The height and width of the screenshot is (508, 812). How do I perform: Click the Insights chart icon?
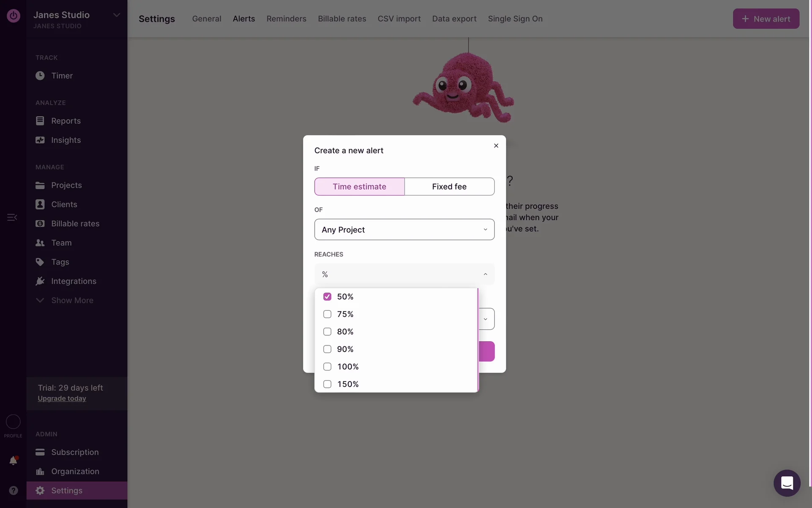pyautogui.click(x=40, y=140)
